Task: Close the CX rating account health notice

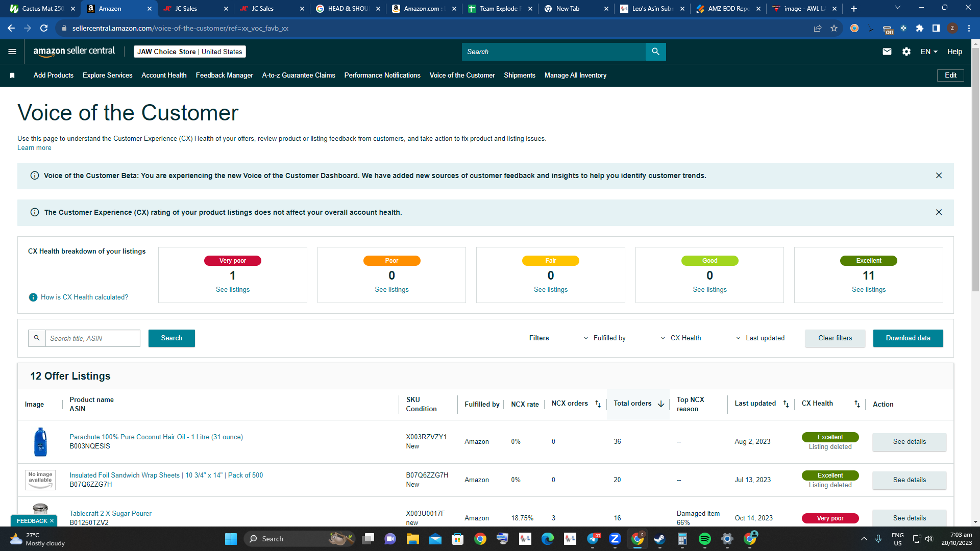Action: [x=939, y=212]
